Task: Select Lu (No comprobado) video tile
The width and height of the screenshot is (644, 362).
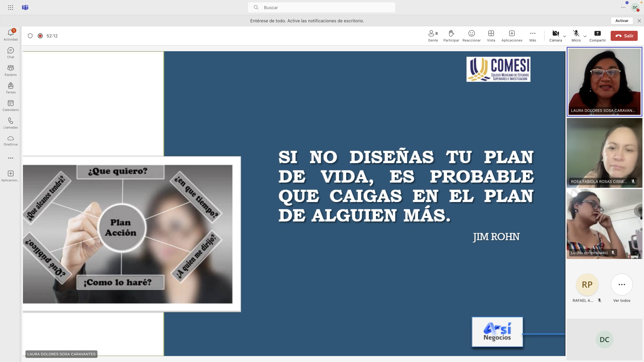Action: click(604, 224)
